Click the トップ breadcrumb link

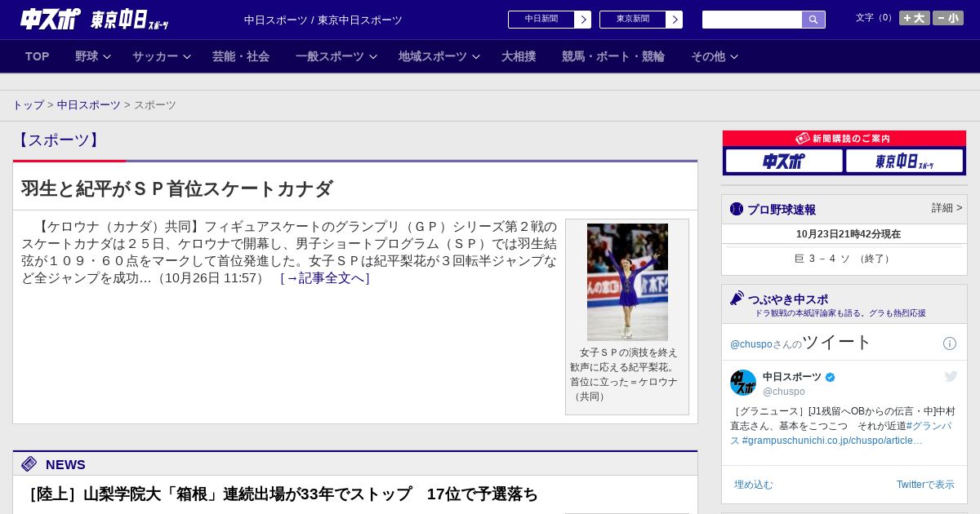[29, 105]
